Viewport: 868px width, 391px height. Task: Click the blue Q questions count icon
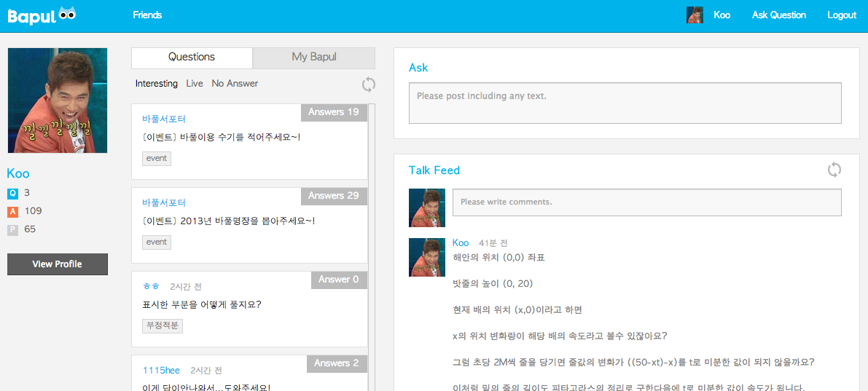[x=12, y=193]
